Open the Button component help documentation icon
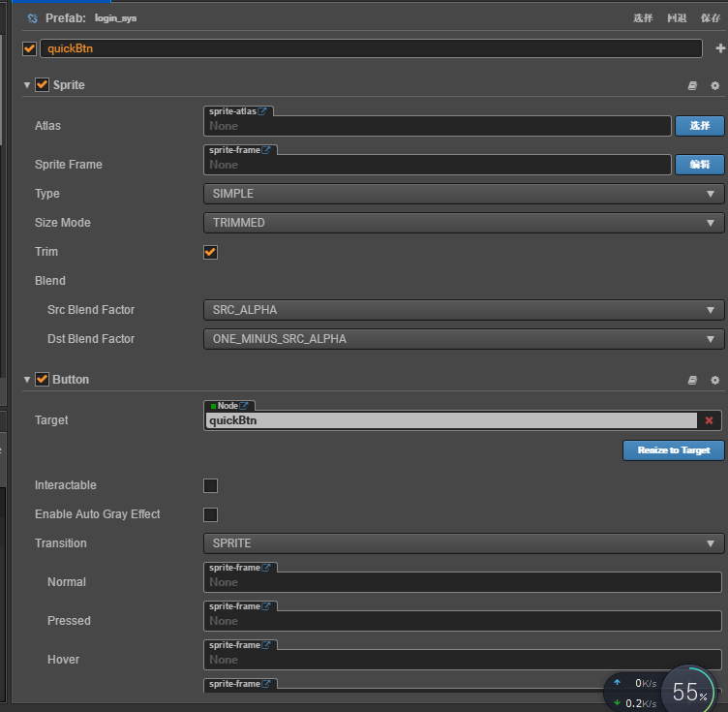 pos(692,380)
